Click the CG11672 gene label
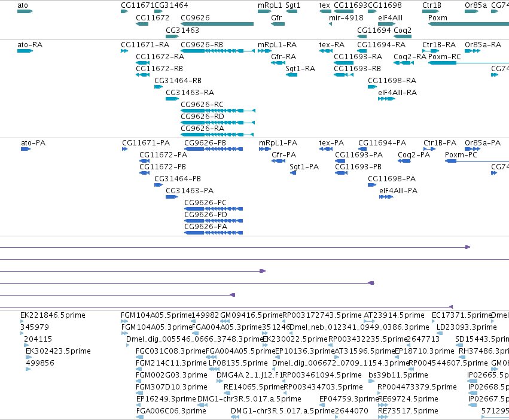Image resolution: width=509 pixels, height=420 pixels. click(153, 17)
